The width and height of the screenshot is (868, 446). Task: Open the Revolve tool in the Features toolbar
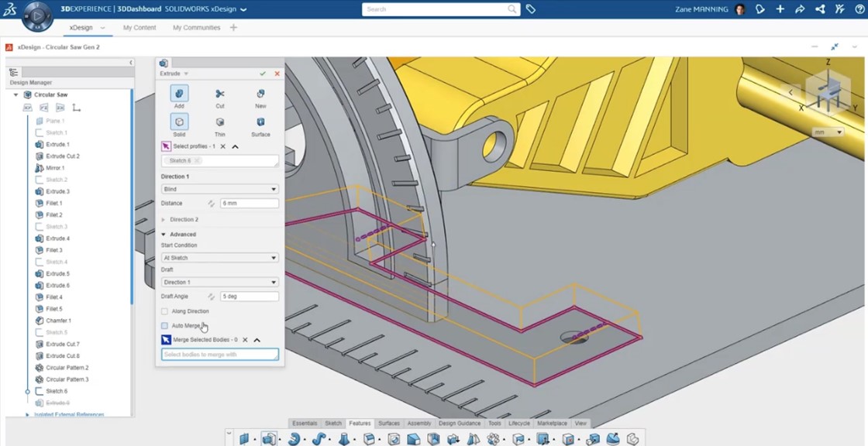293,437
